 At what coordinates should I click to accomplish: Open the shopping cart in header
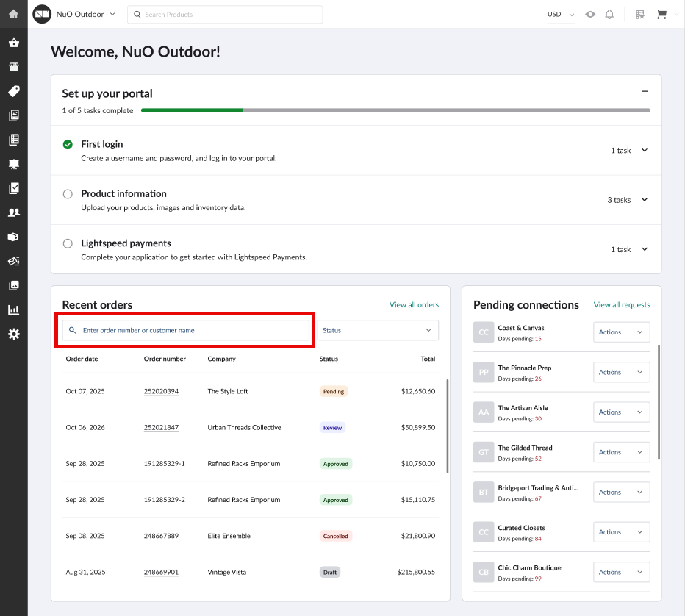(661, 14)
